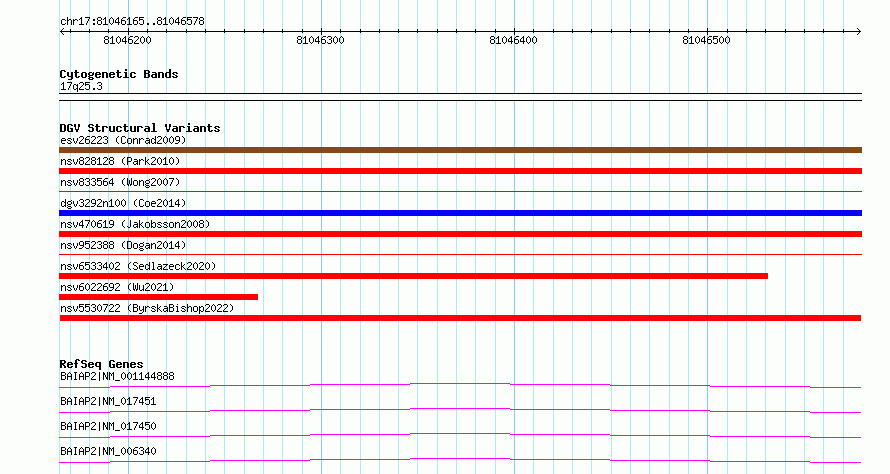
Task: Click the red nsv828128 variant bar
Action: pos(460,171)
